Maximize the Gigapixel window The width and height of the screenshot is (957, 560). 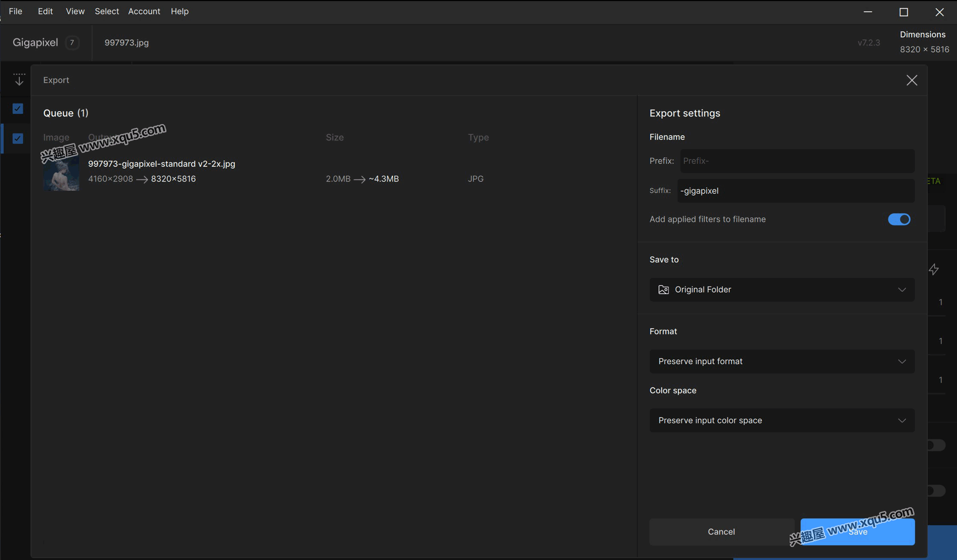point(904,12)
